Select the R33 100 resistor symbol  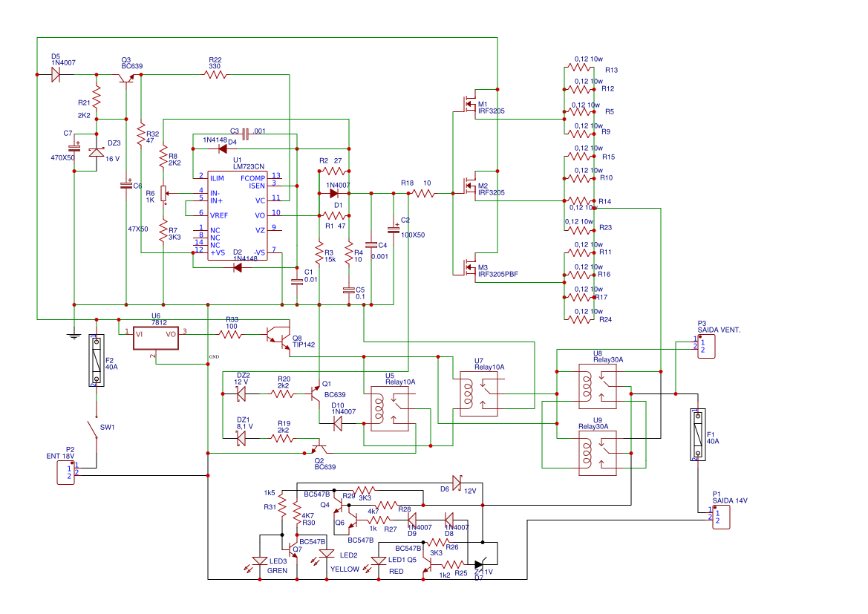[x=230, y=334]
